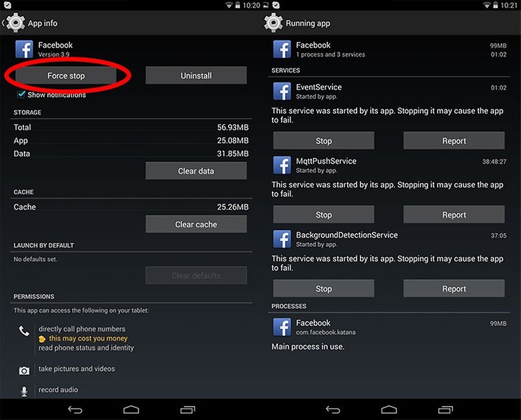
Task: Tap Home navigation icon in Running app screen
Action: [x=389, y=410]
